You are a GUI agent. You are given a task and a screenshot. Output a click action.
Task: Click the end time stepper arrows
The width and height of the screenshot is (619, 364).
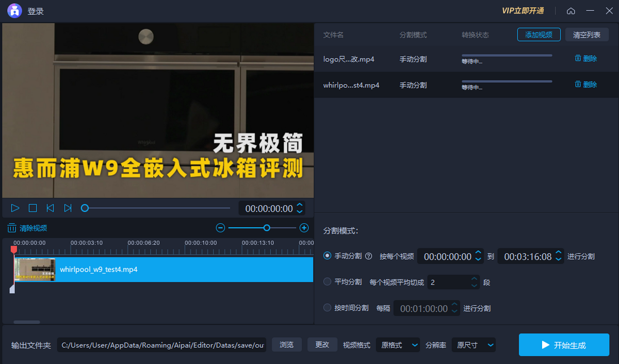559,256
